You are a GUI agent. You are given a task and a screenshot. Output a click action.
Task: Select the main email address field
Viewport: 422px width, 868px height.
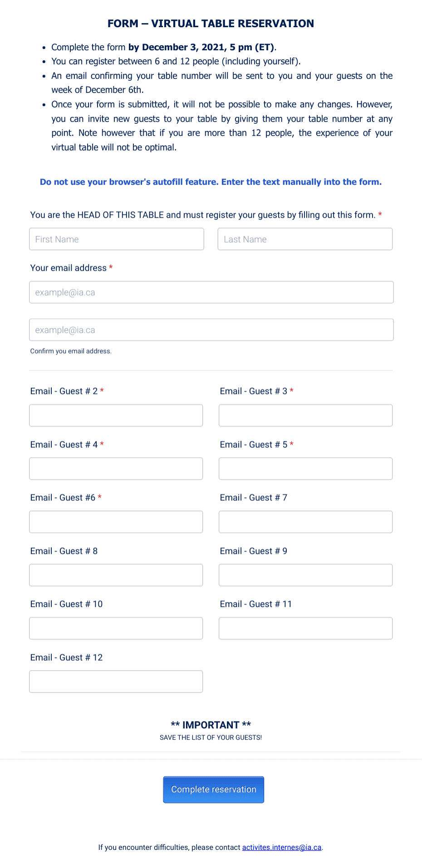click(211, 292)
